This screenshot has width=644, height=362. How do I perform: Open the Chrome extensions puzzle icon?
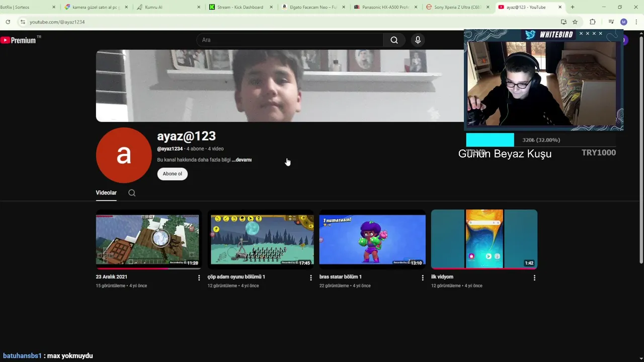pyautogui.click(x=592, y=22)
